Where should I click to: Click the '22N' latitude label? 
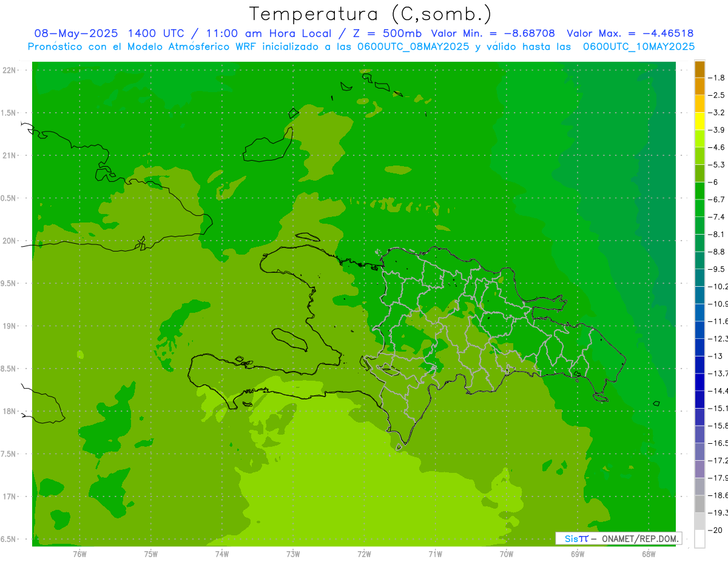9,70
